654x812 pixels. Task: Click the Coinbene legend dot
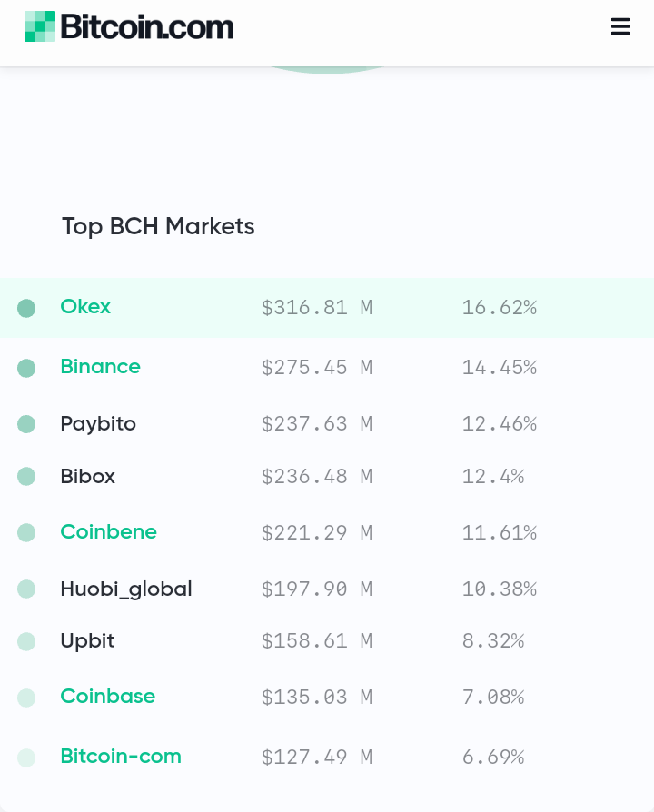point(26,532)
